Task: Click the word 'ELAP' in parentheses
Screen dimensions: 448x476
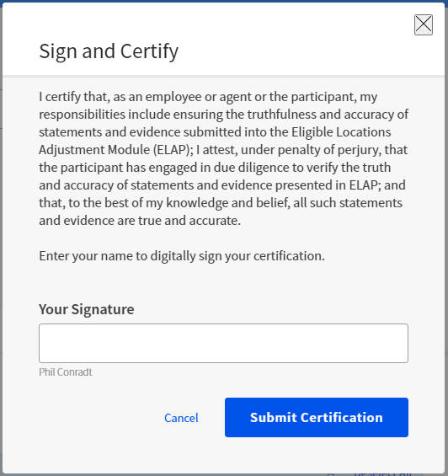Action: [173, 150]
